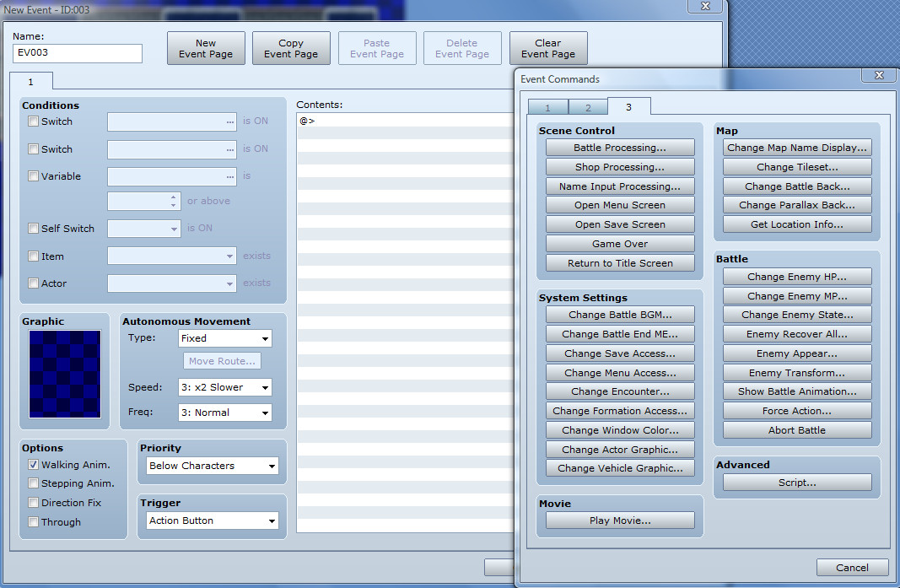Image resolution: width=900 pixels, height=588 pixels.
Task: Click the event Graphic preview box
Action: coord(65,374)
